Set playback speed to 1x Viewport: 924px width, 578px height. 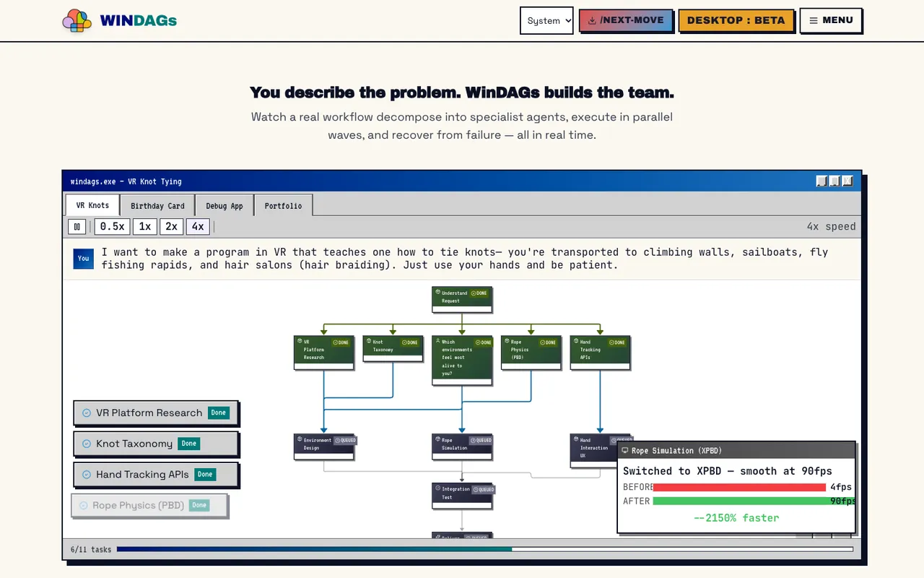pyautogui.click(x=145, y=226)
